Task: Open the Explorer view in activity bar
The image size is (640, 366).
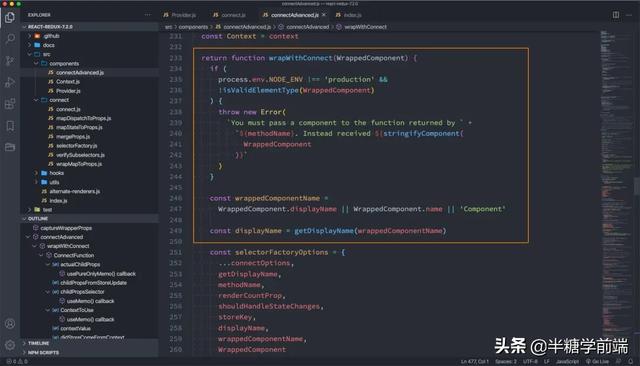Action: tap(10, 17)
